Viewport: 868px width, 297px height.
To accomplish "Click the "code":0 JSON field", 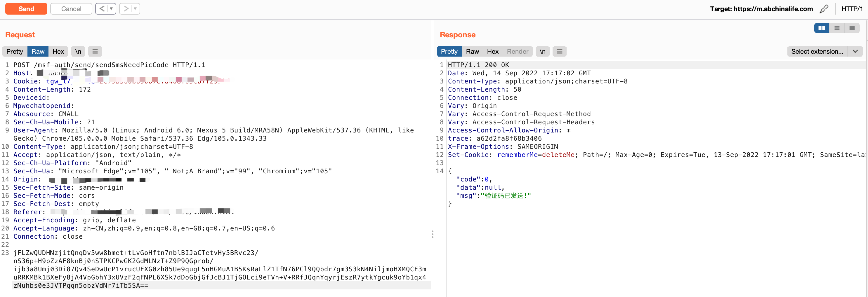I will 473,179.
